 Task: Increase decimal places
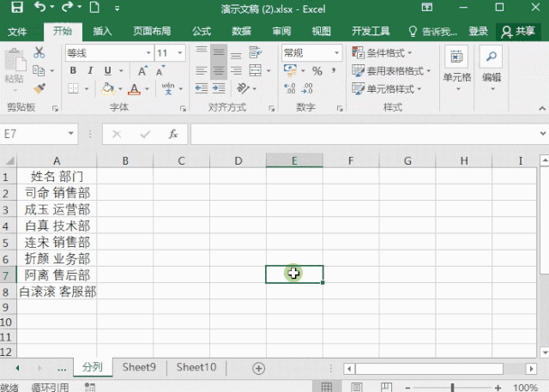point(290,88)
